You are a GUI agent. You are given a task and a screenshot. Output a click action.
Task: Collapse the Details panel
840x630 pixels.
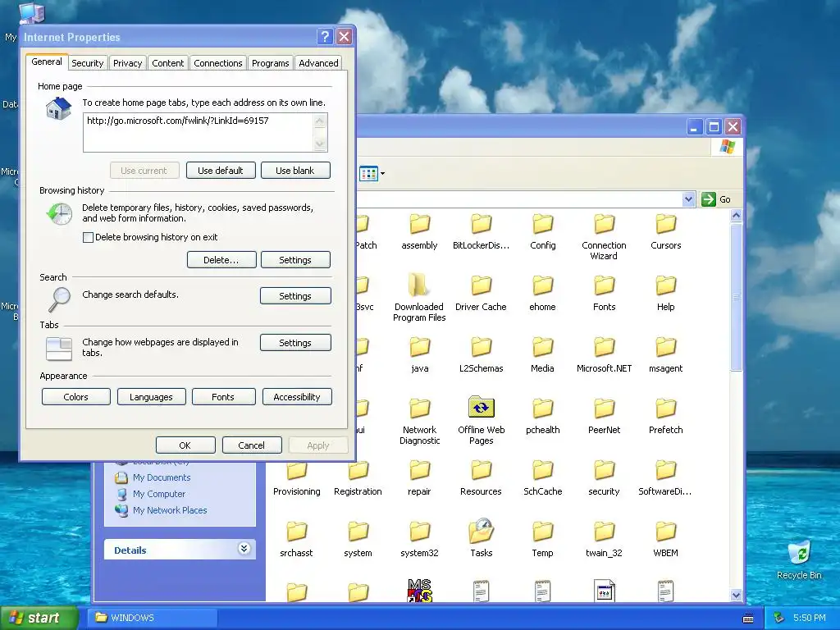click(x=244, y=549)
